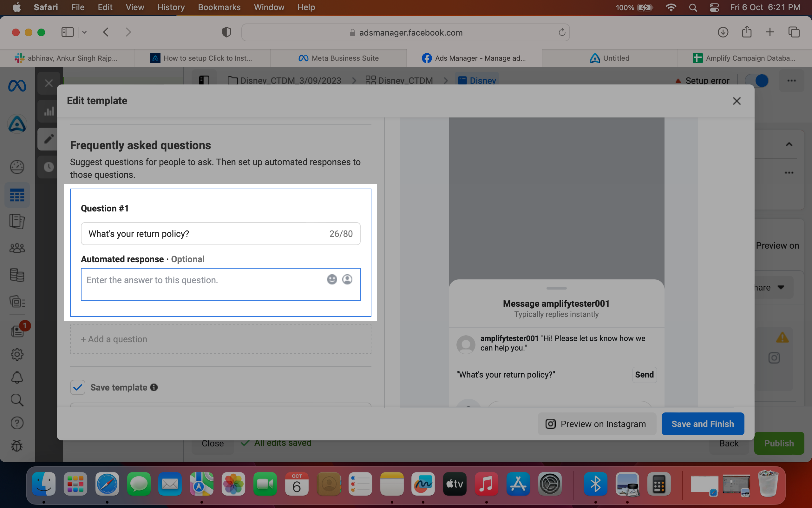Show Safari tab overview icon
Image resolution: width=812 pixels, height=508 pixels.
(x=794, y=32)
